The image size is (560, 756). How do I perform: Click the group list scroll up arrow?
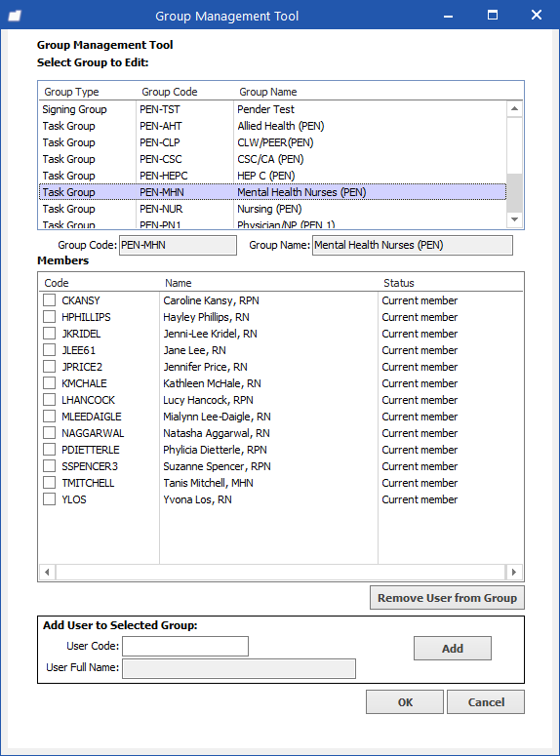(515, 109)
